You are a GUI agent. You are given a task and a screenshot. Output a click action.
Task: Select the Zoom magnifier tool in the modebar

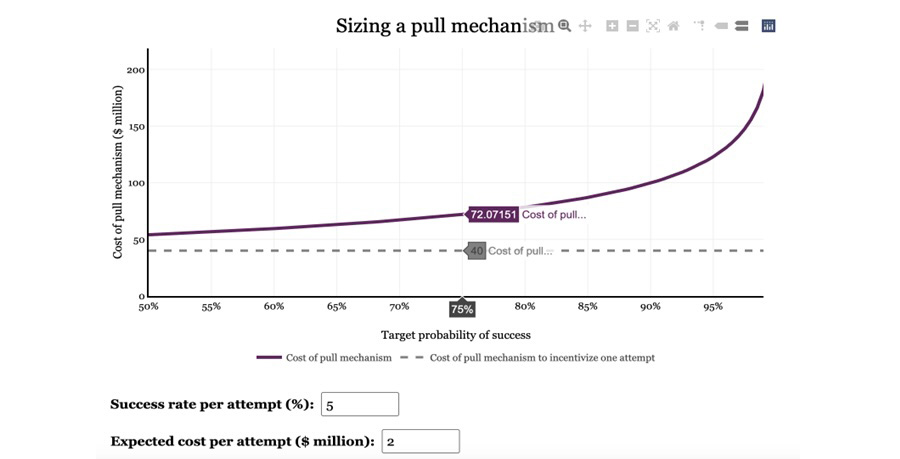point(565,26)
